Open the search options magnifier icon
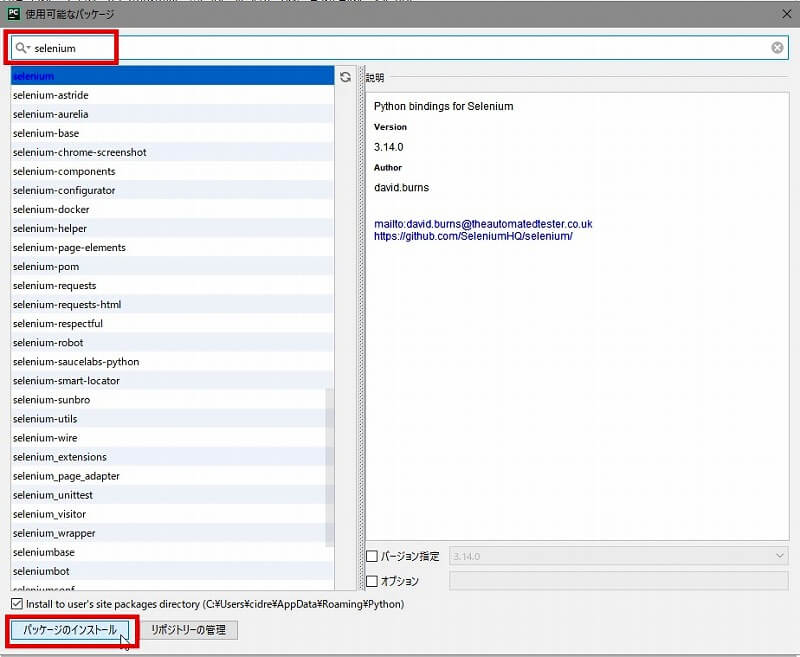 (22, 48)
